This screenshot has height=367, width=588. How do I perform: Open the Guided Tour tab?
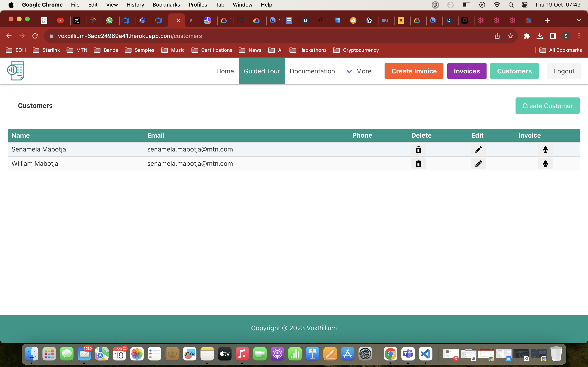[262, 71]
